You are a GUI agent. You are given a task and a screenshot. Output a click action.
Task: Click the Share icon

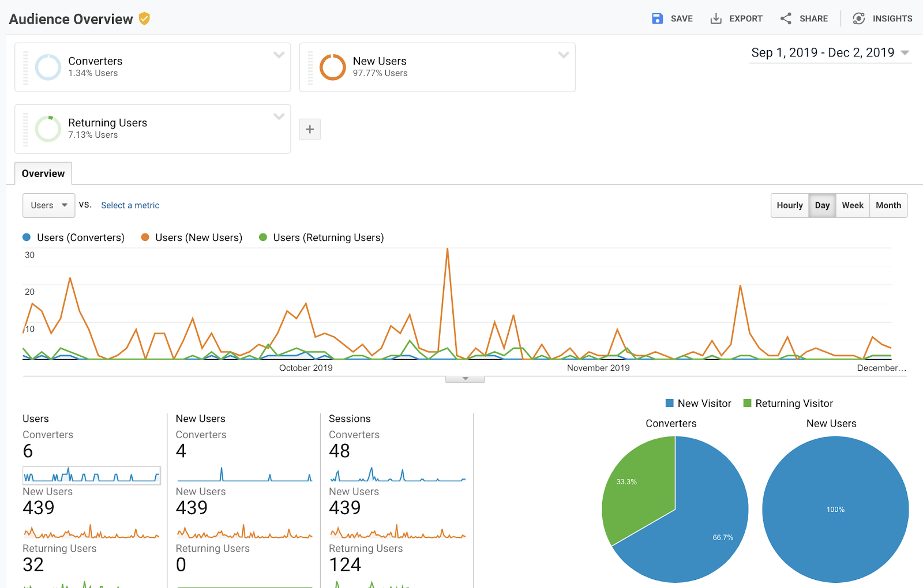click(x=786, y=18)
